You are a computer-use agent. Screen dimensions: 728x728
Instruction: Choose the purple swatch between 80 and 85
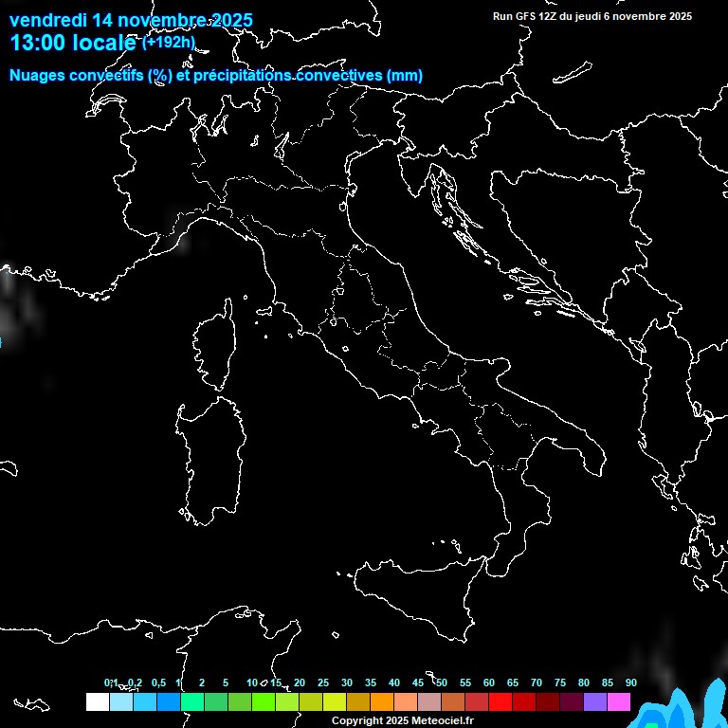pos(594,701)
